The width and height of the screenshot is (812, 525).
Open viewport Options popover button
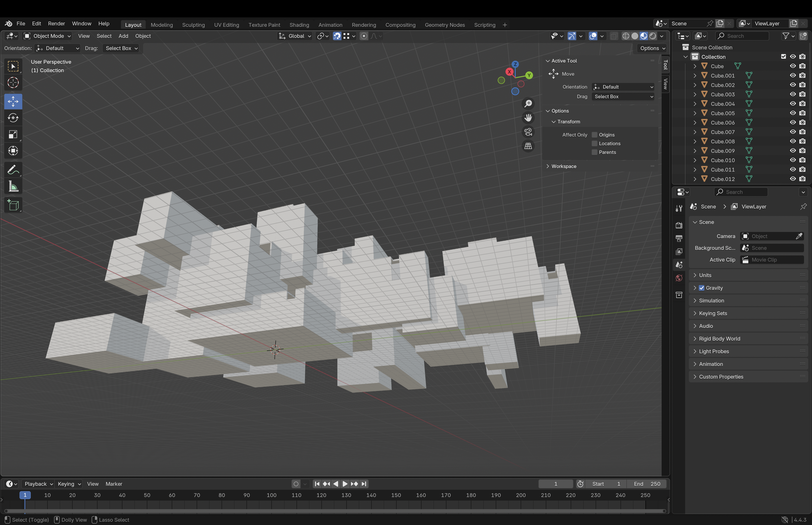652,48
